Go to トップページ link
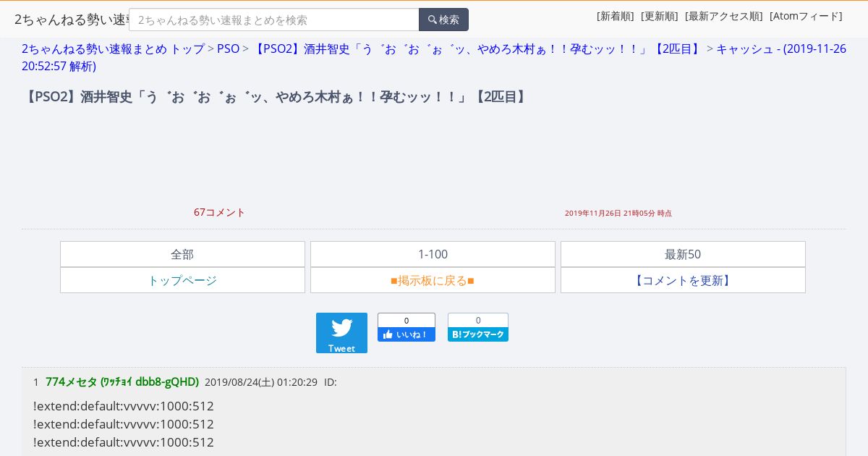Image resolution: width=868 pixels, height=456 pixels. point(182,280)
